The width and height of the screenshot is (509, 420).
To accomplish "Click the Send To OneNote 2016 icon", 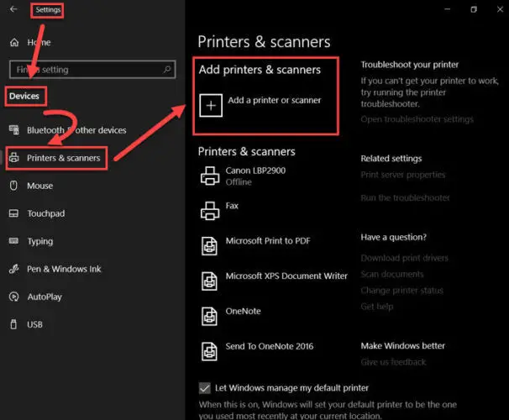I will 209,351.
